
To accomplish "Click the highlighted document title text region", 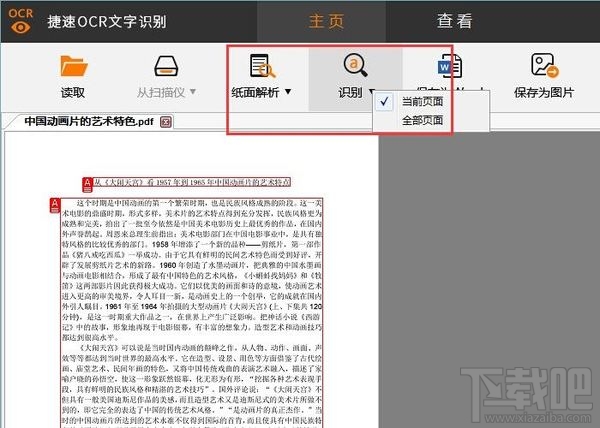I will coord(192,182).
